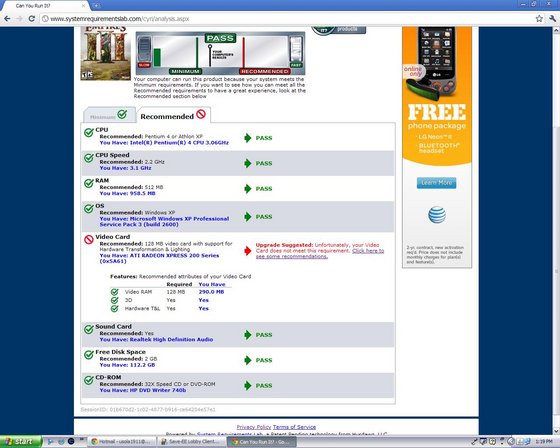
Task: Click Learn More in the ad
Action: 436,183
